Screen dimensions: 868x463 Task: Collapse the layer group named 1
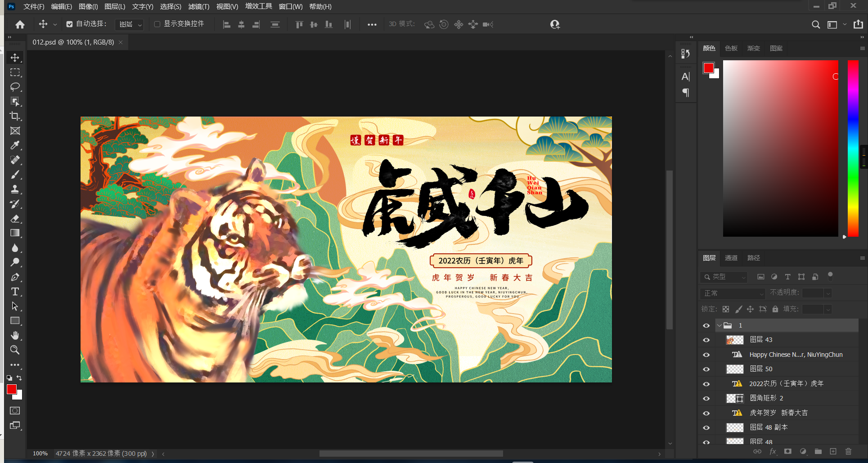pos(719,325)
